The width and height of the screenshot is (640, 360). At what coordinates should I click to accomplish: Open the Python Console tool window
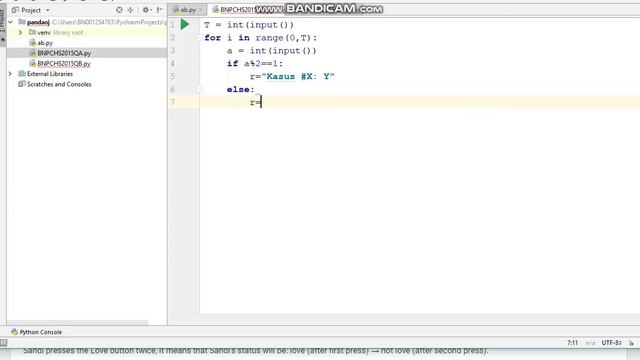37,332
